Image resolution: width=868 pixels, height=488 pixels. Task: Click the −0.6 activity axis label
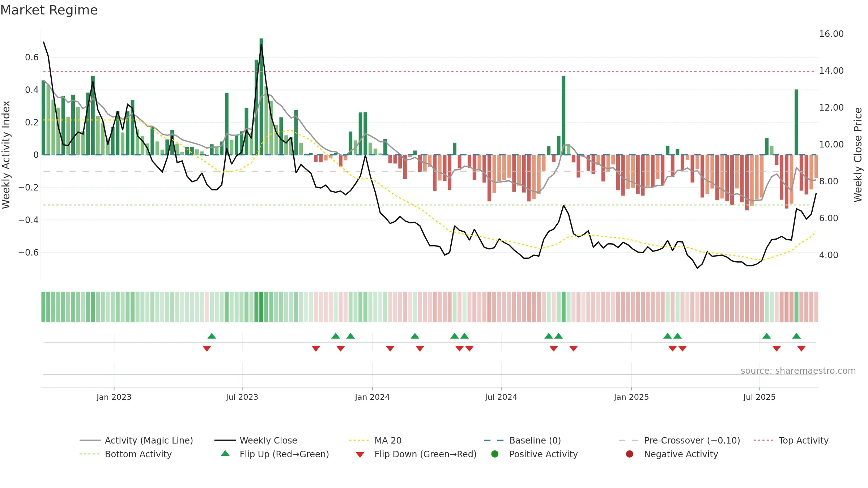tap(29, 253)
